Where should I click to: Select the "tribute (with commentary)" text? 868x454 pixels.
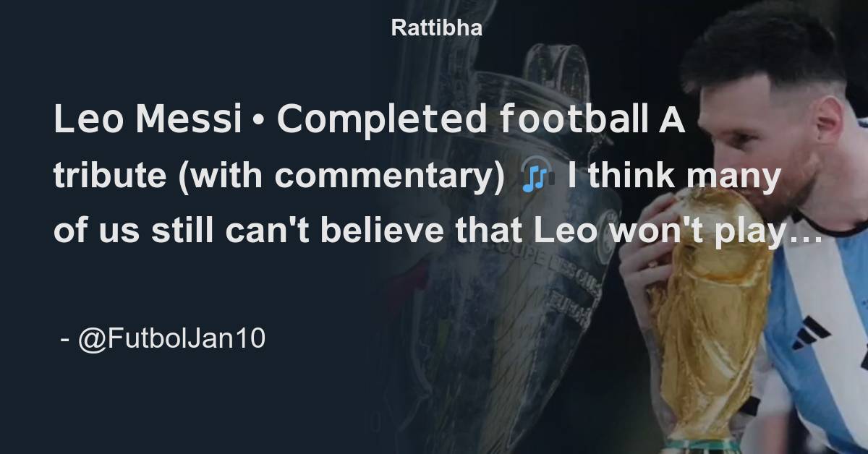point(279,176)
